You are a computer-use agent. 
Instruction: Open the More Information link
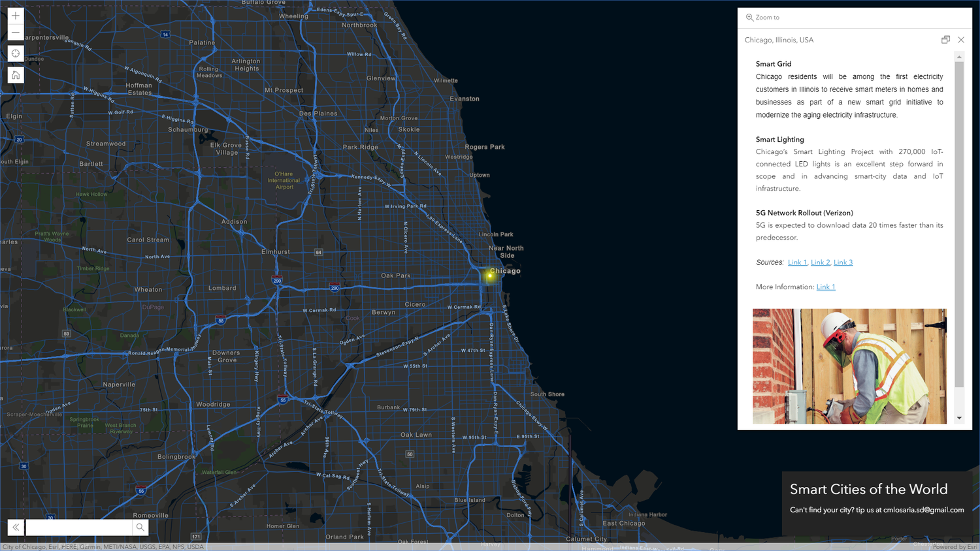(x=825, y=286)
